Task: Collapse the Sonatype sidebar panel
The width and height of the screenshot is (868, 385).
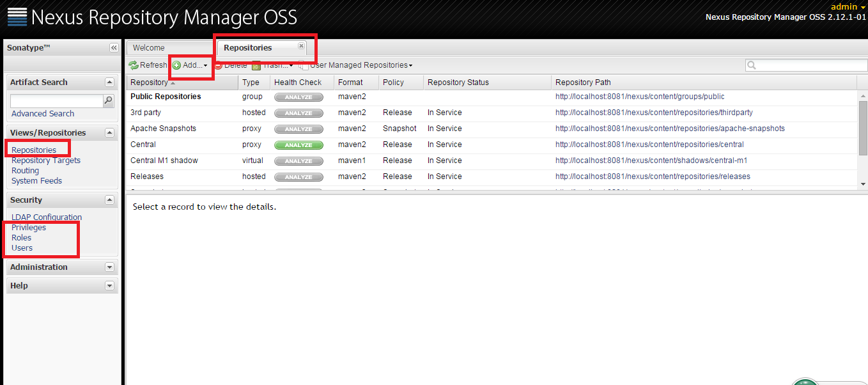Action: [x=114, y=47]
